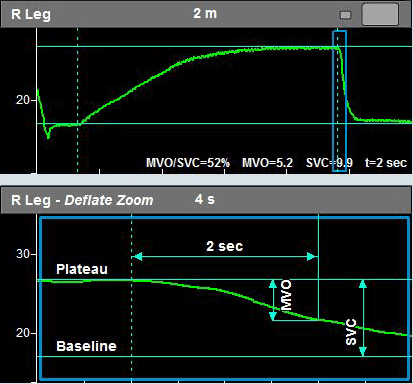
Task: Click the small gray icon in R Leg header
Action: point(345,15)
